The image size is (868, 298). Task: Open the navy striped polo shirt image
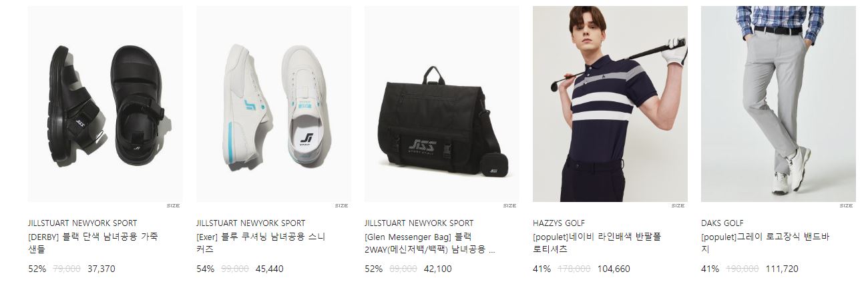[x=610, y=104]
